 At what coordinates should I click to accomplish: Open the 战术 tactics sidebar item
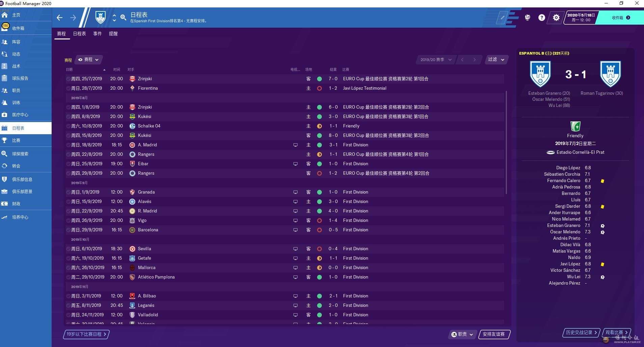click(26, 66)
